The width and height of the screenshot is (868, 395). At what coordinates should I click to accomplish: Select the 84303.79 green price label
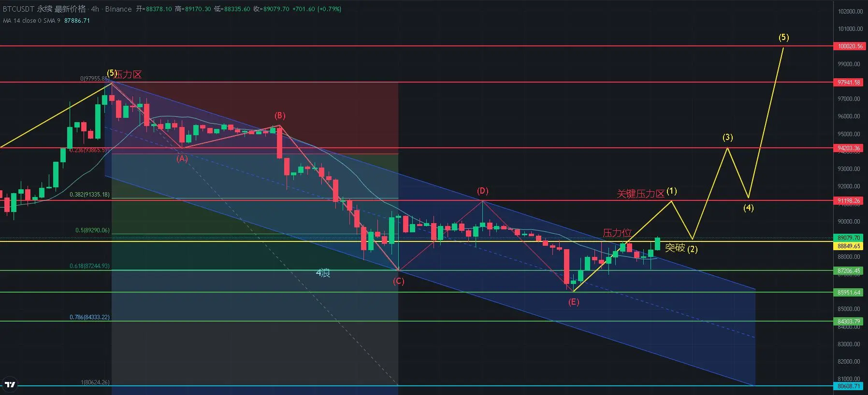[x=849, y=321]
